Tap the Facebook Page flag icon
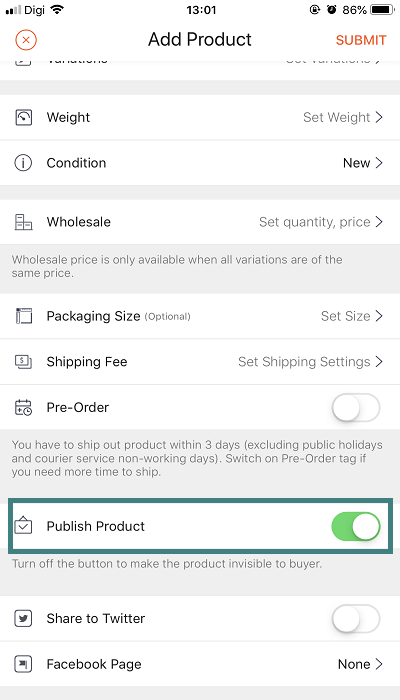Viewport: 400px width, 700px height. coord(23,664)
